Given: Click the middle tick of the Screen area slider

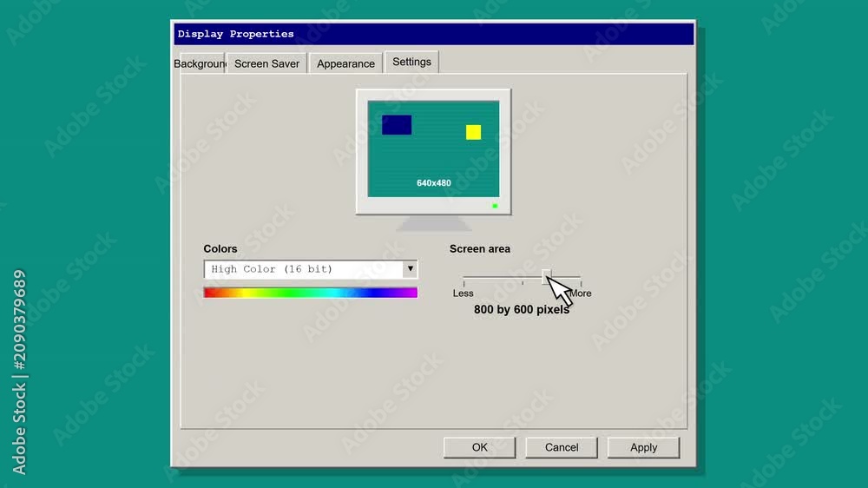Looking at the screenshot, I should pyautogui.click(x=522, y=283).
